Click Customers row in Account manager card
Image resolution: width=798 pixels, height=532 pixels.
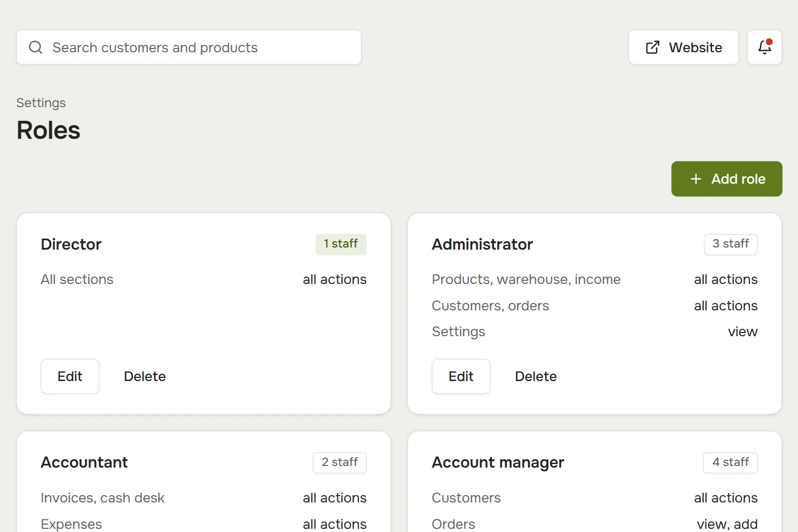595,498
